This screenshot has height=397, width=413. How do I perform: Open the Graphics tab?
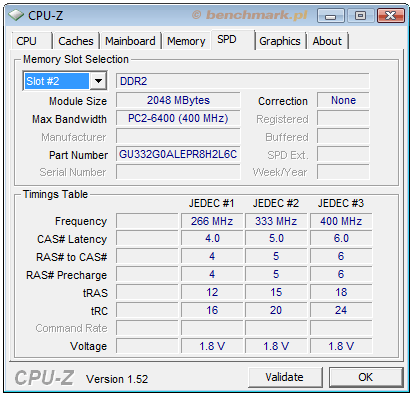pyautogui.click(x=280, y=41)
